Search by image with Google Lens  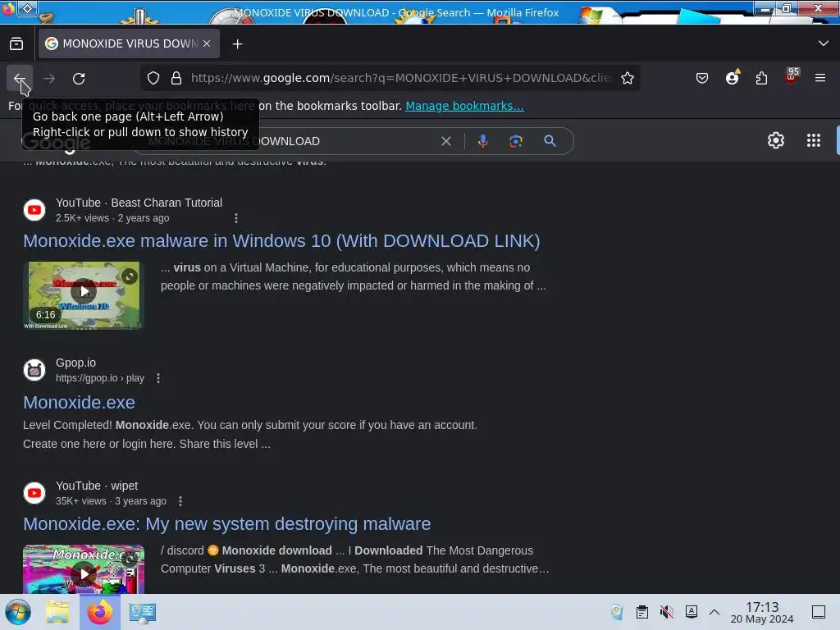click(515, 141)
